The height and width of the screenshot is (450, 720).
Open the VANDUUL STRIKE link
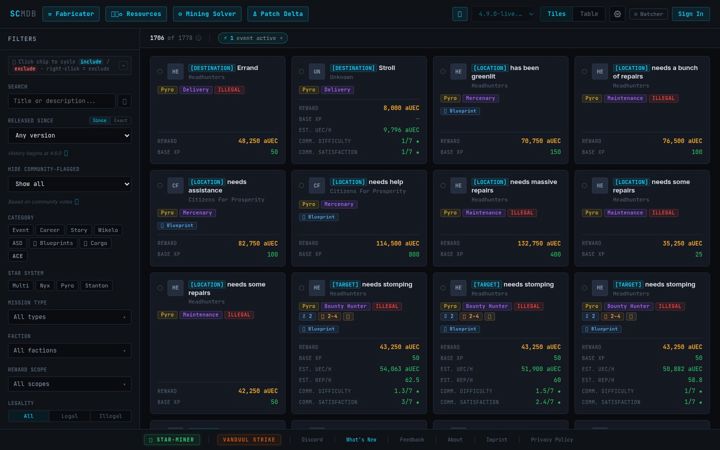point(249,439)
